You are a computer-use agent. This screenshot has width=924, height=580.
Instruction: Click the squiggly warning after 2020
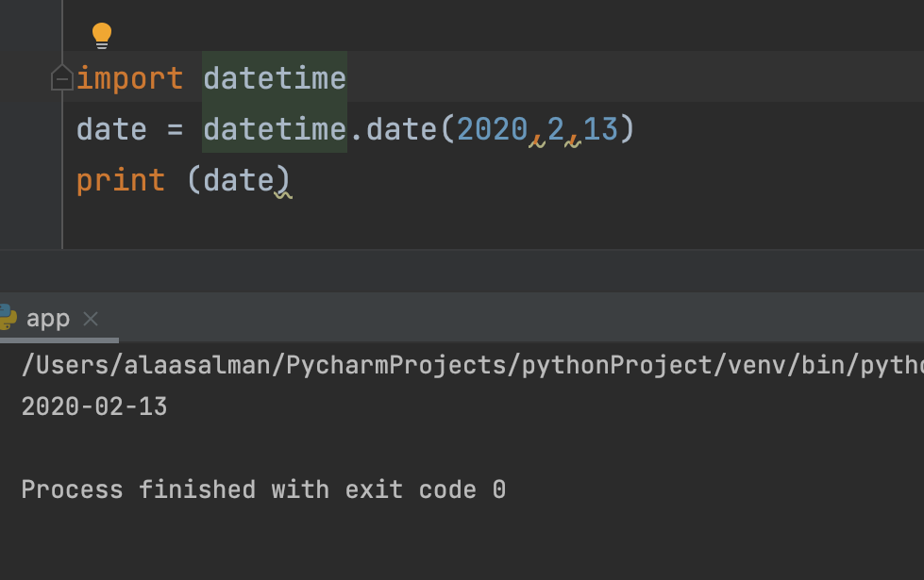[537, 141]
